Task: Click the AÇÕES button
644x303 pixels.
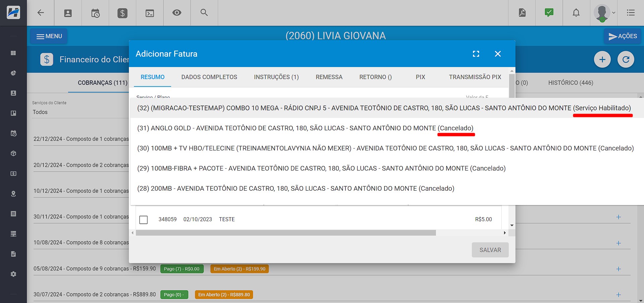Action: (623, 36)
